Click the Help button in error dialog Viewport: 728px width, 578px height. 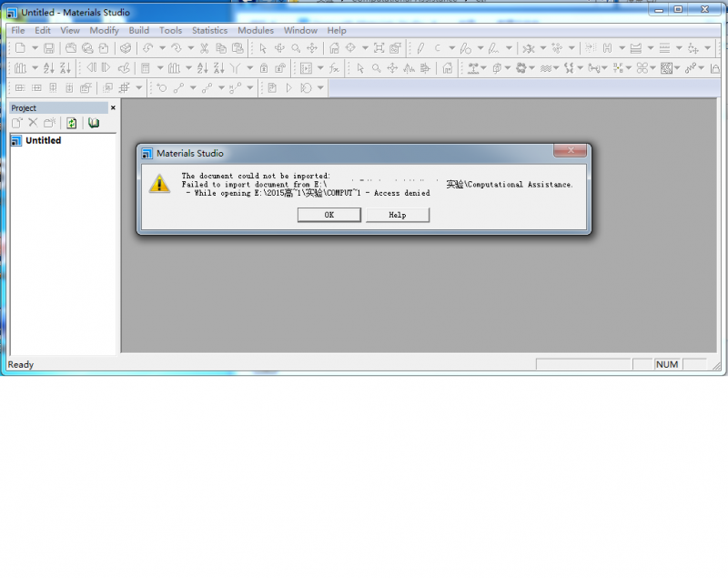pos(398,215)
